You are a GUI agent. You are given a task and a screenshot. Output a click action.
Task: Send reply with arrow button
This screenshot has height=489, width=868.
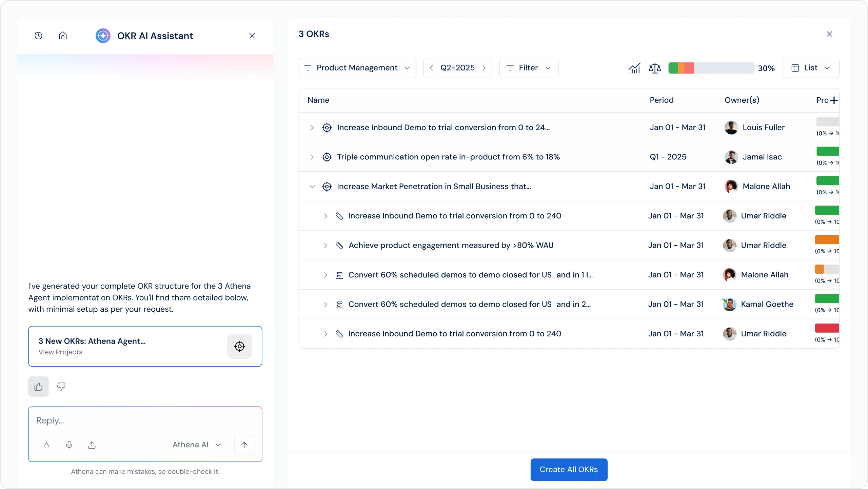(244, 445)
